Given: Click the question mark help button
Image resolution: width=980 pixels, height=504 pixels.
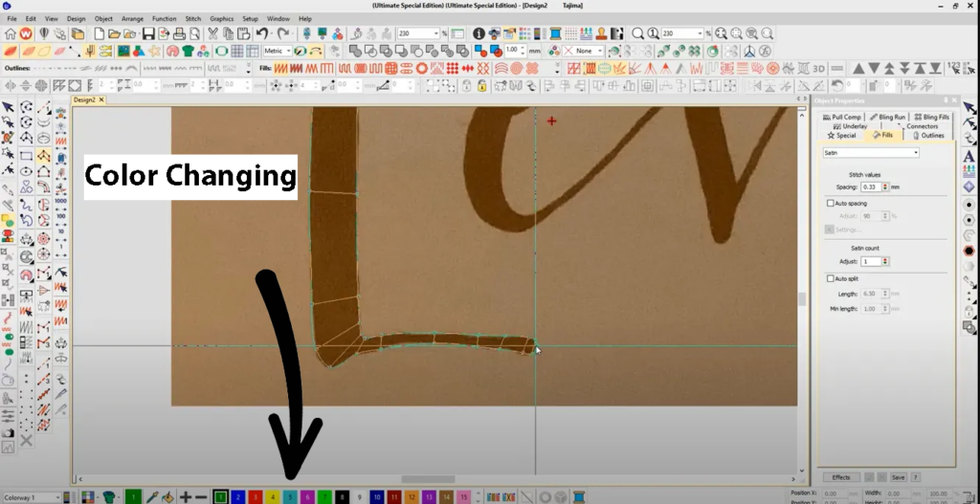Looking at the screenshot, I should (x=915, y=477).
